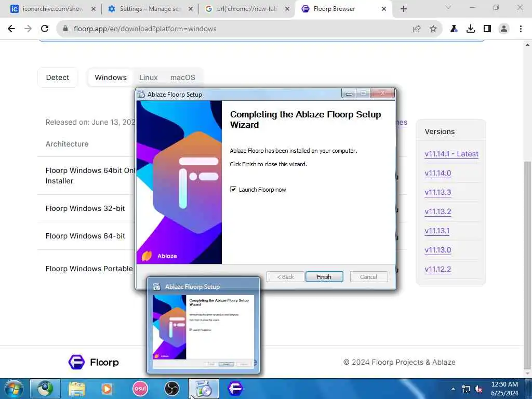
Task: Open version v11.13.0 link
Action: point(437,250)
